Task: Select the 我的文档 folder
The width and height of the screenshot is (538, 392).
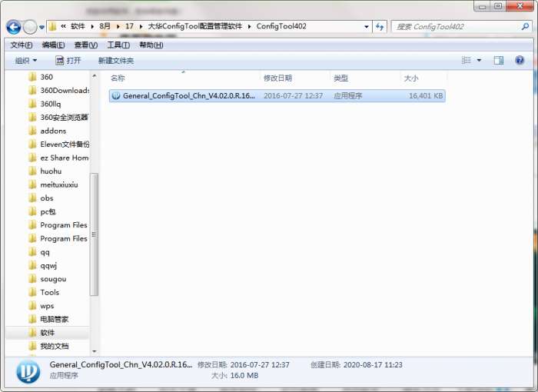Action: [55, 346]
